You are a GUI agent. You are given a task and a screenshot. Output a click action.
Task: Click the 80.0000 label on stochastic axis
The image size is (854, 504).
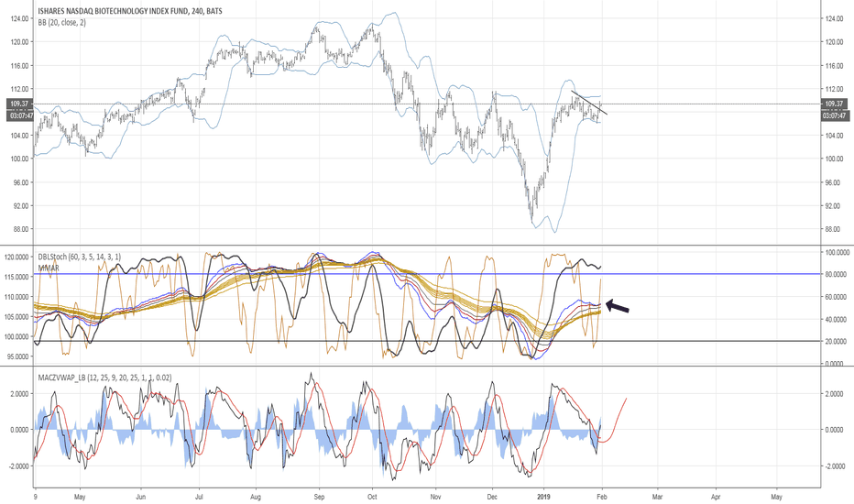838,275
